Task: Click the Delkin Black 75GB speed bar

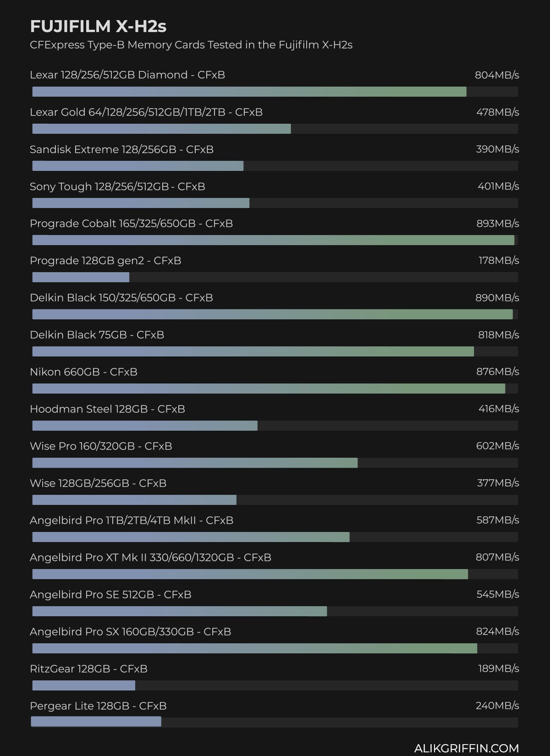Action: click(253, 351)
